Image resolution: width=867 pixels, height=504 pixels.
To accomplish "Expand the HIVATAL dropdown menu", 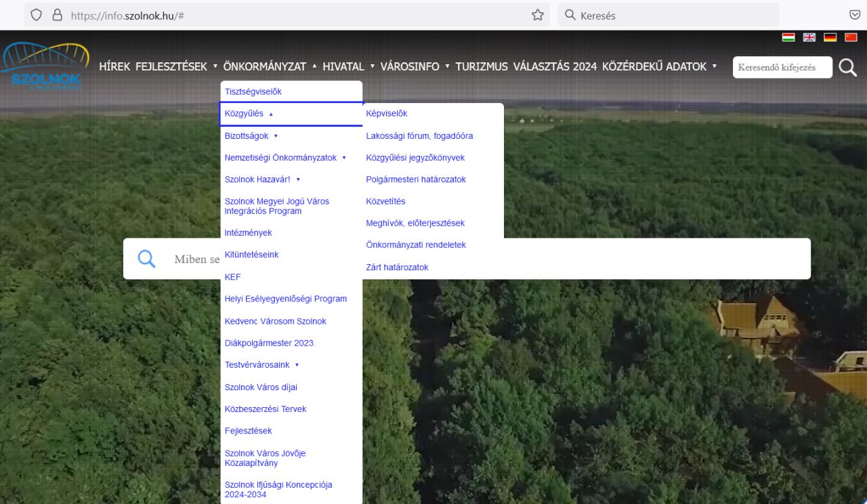I will [x=348, y=66].
